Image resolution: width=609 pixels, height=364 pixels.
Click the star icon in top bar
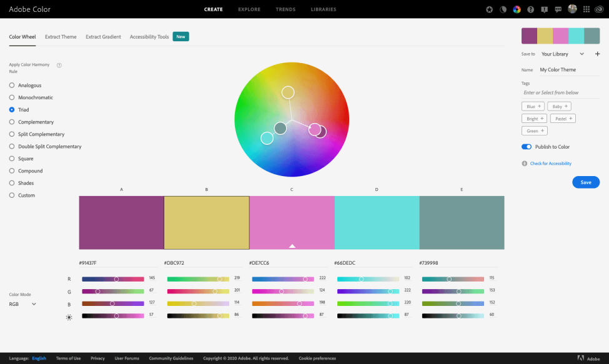pyautogui.click(x=489, y=9)
